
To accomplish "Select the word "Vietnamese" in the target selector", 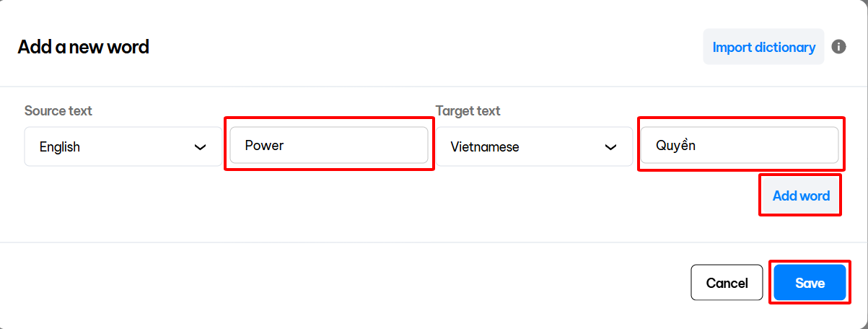I will pos(485,147).
